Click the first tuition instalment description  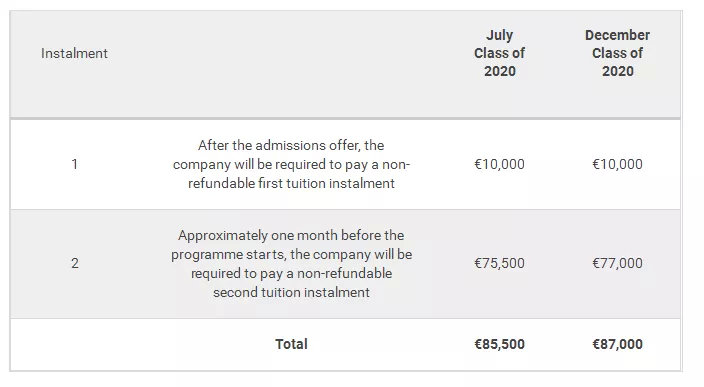click(x=291, y=164)
